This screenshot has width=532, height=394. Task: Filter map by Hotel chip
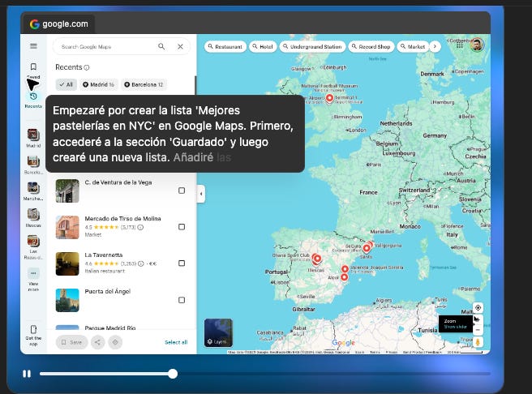[x=263, y=46]
